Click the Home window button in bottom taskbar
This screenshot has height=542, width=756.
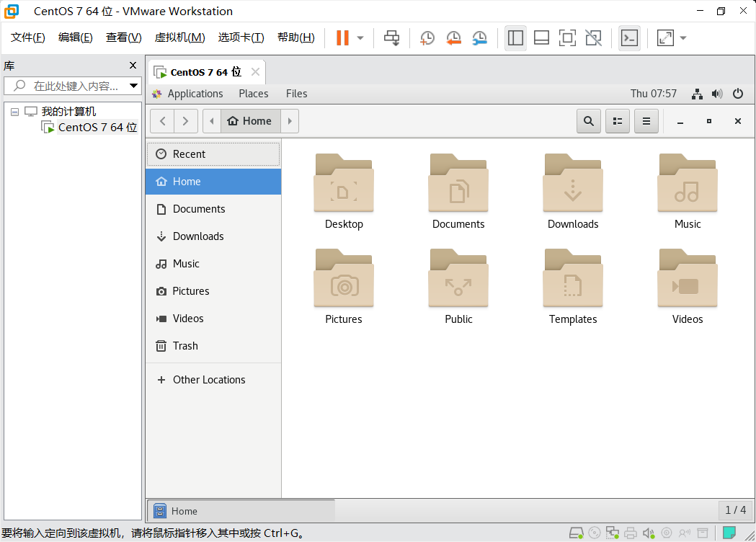click(241, 511)
